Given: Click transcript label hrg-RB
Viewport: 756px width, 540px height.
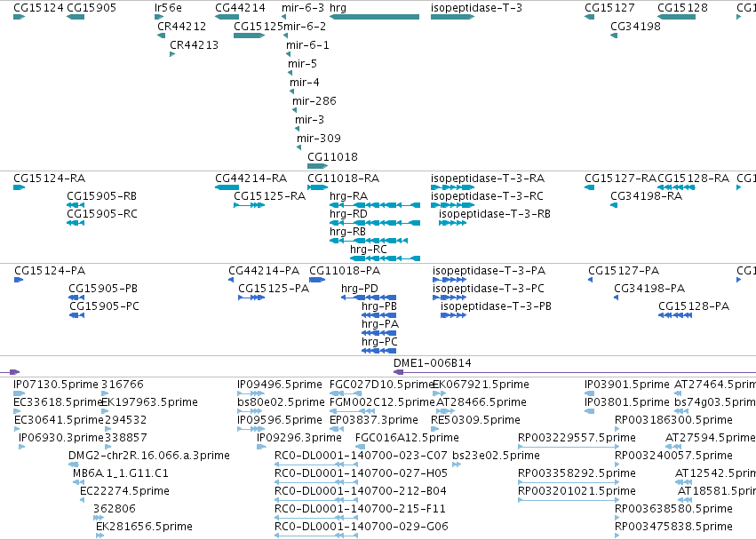Looking at the screenshot, I should [347, 232].
